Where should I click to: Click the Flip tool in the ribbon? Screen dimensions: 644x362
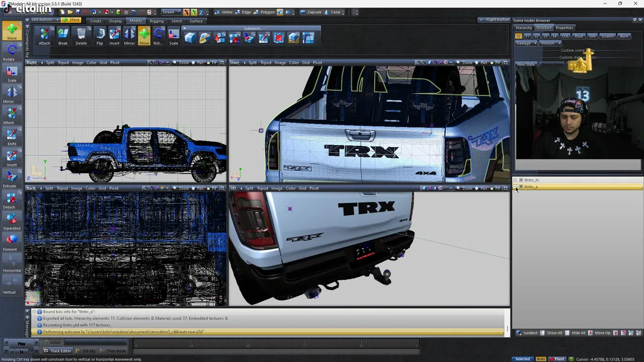[x=100, y=36]
